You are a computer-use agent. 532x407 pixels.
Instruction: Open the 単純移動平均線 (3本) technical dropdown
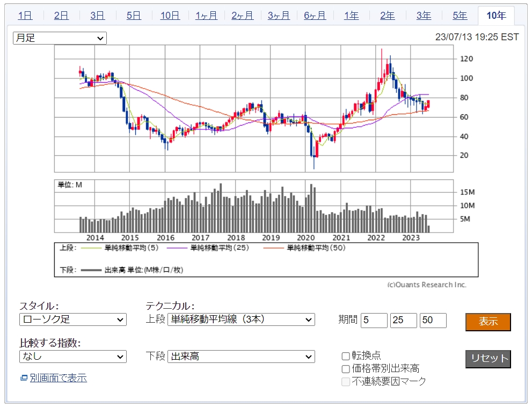(x=241, y=319)
